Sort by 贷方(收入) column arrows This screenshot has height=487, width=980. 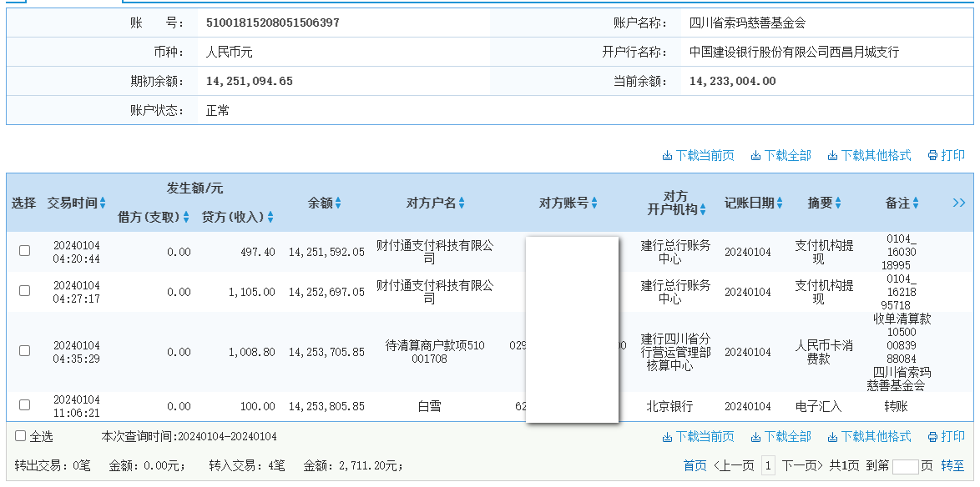coord(270,218)
